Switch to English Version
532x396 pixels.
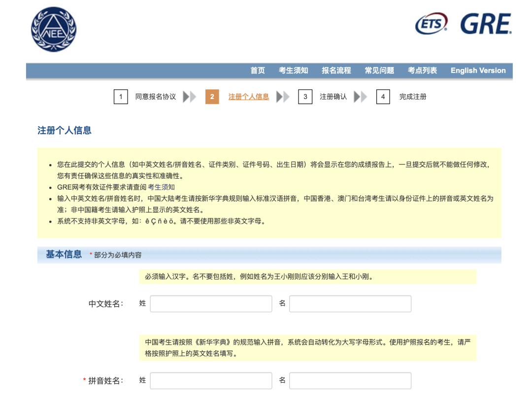[x=478, y=70]
